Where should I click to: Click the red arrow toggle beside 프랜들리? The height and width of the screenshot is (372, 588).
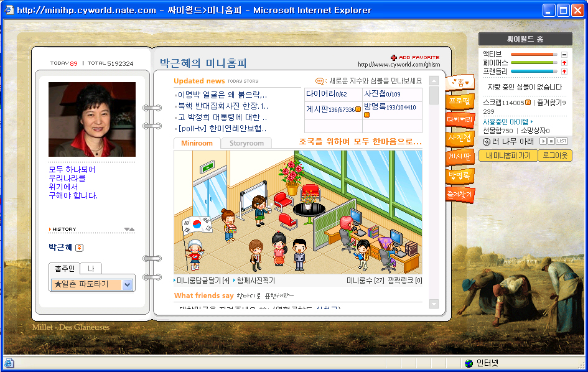[x=564, y=72]
